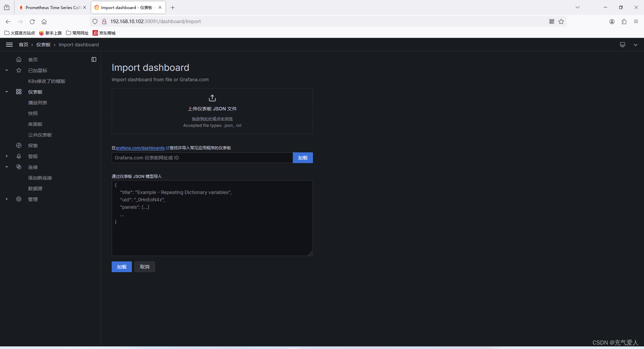Open the Firefox account icon
Viewport: 644px width, 349px height.
(612, 21)
